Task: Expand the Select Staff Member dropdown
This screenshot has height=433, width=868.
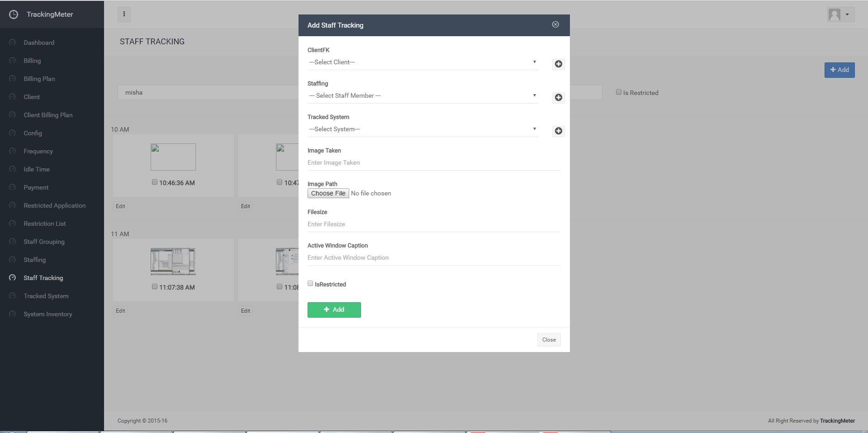Action: tap(422, 96)
